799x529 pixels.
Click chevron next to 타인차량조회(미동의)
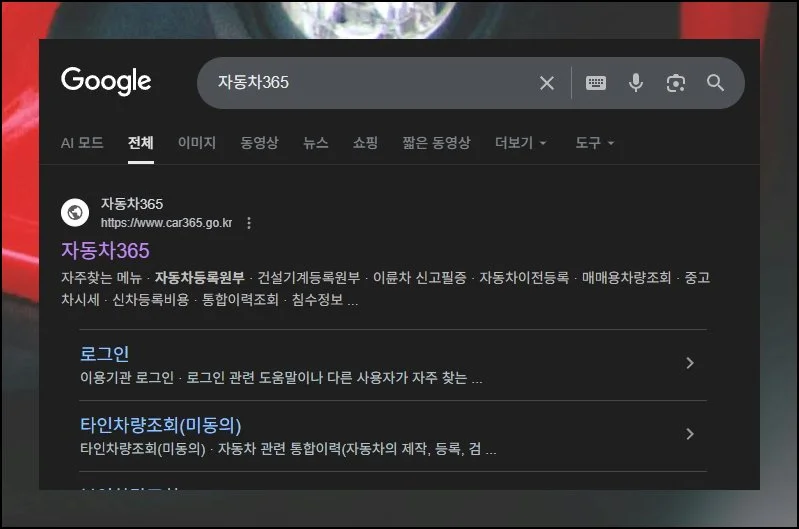(689, 434)
